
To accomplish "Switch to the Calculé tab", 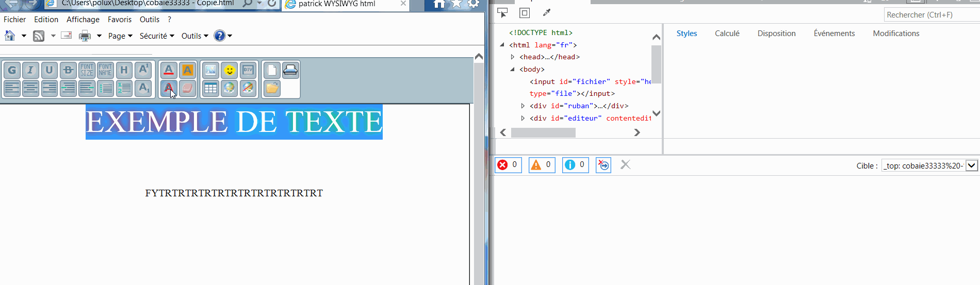I will 727,33.
